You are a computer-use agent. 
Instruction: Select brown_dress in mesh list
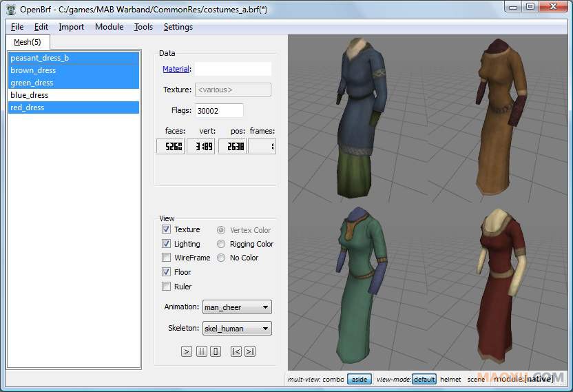coord(74,70)
